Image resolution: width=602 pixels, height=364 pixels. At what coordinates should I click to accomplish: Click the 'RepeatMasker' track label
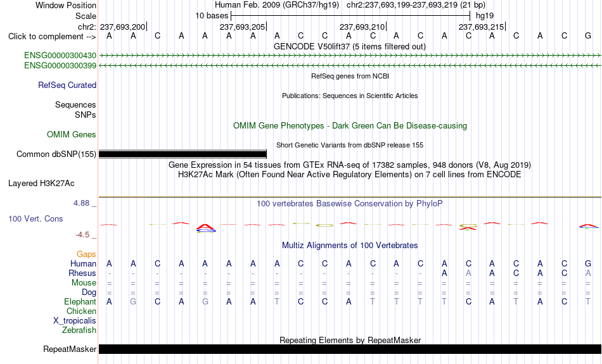pos(70,349)
